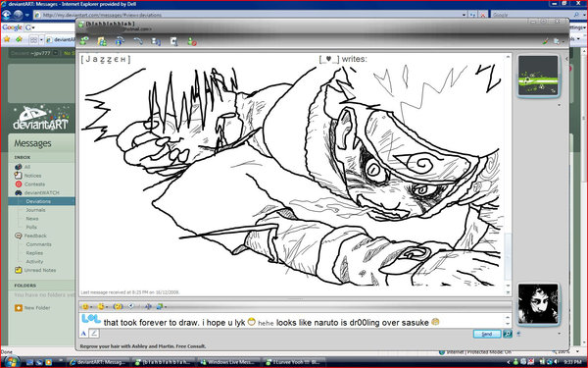588x368 pixels.
Task: Open the show menu icon dropdown
Action: [558, 41]
